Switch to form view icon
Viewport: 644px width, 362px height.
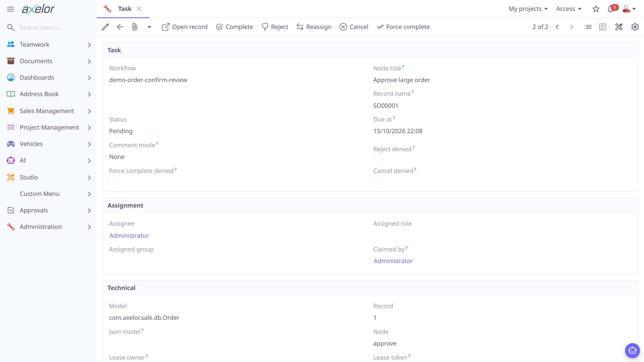tap(603, 27)
